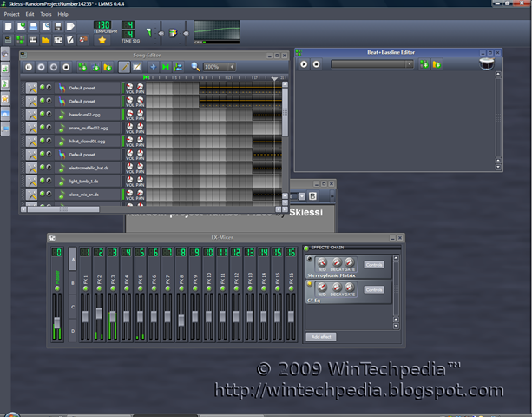This screenshot has width=532, height=417.
Task: Mute the light_tamb_1.ds track
Action: tap(43, 181)
